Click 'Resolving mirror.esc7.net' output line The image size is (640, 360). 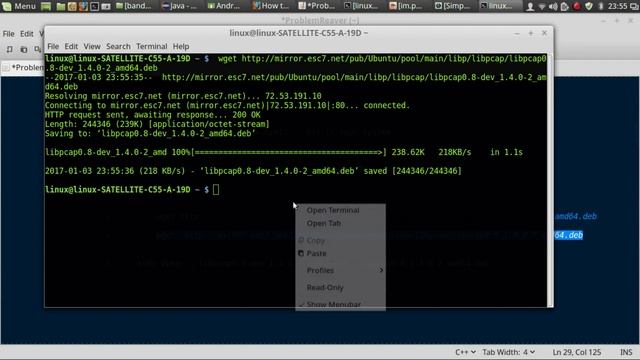click(x=183, y=96)
